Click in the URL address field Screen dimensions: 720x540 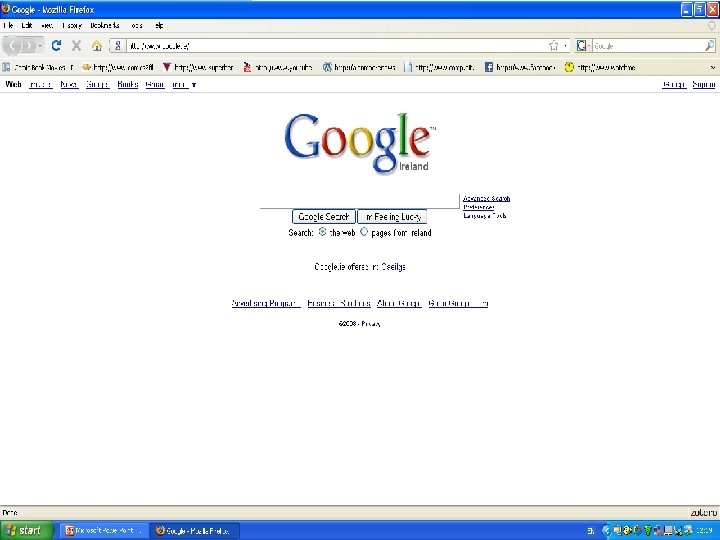tap(338, 46)
